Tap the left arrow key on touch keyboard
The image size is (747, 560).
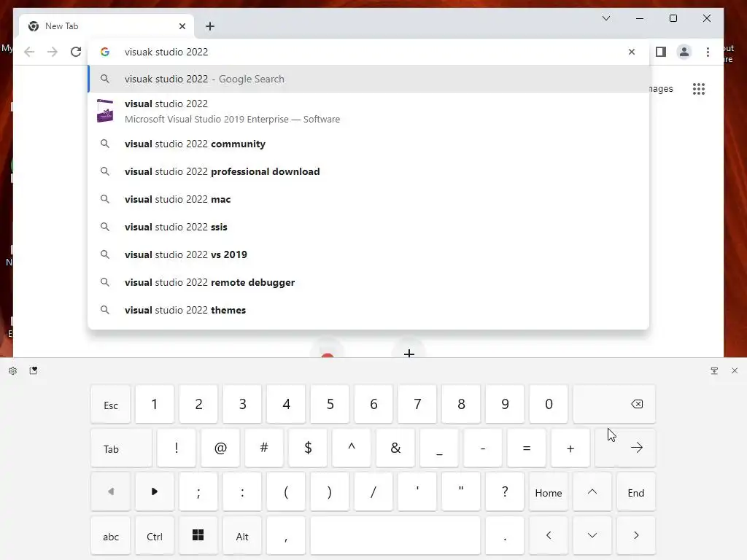[x=549, y=536]
